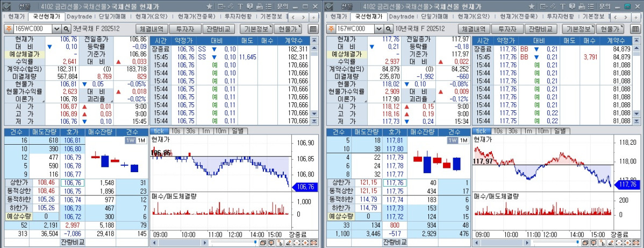
Task: Click the 문의 button in the 3년국채 window title bar
Action: (x=283, y=6)
